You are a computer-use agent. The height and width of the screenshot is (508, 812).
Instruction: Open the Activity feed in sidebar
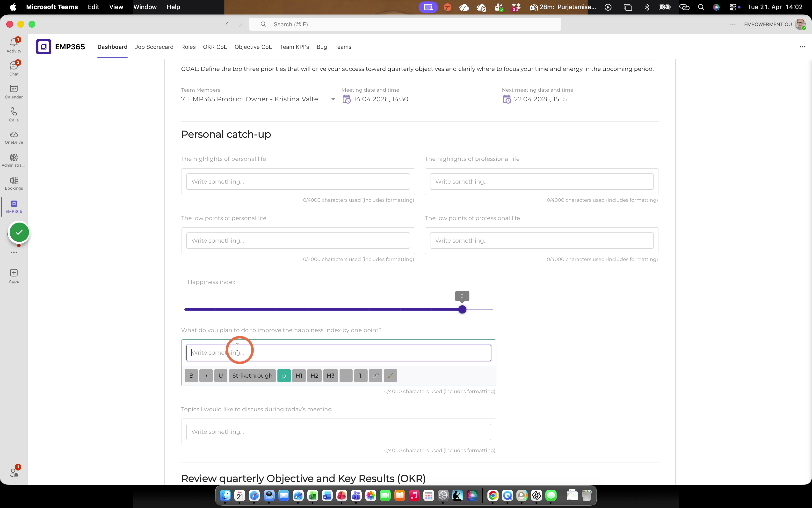tap(14, 45)
